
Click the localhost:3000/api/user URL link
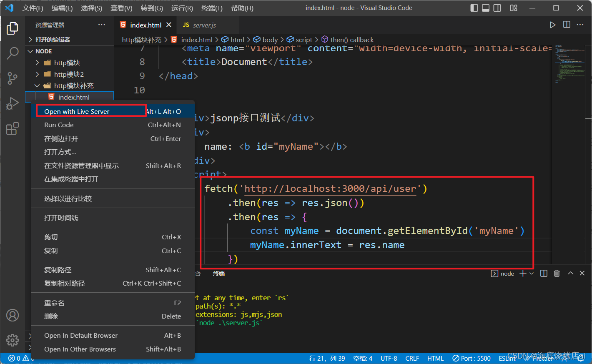coord(330,188)
